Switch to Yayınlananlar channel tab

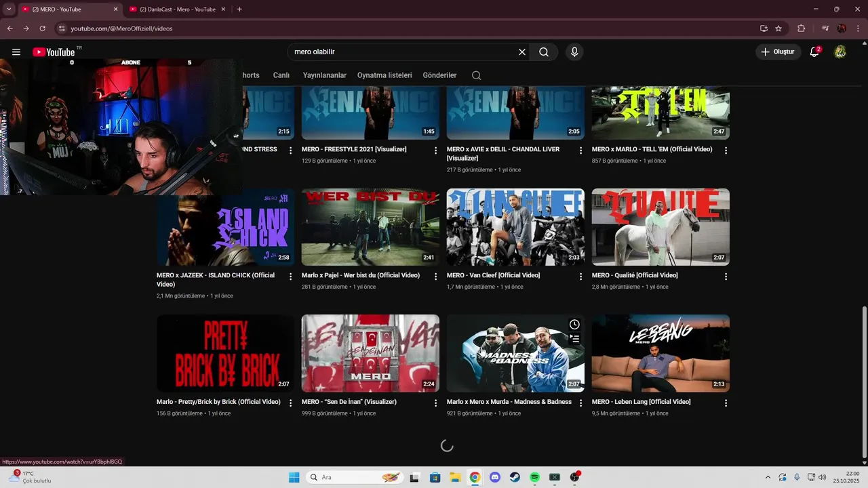click(325, 75)
